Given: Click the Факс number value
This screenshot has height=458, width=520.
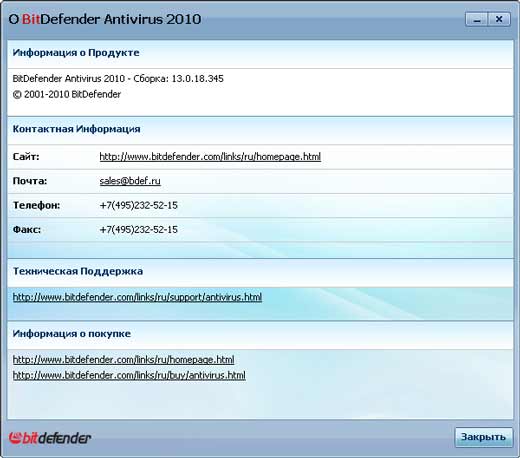Looking at the screenshot, I should click(x=139, y=230).
